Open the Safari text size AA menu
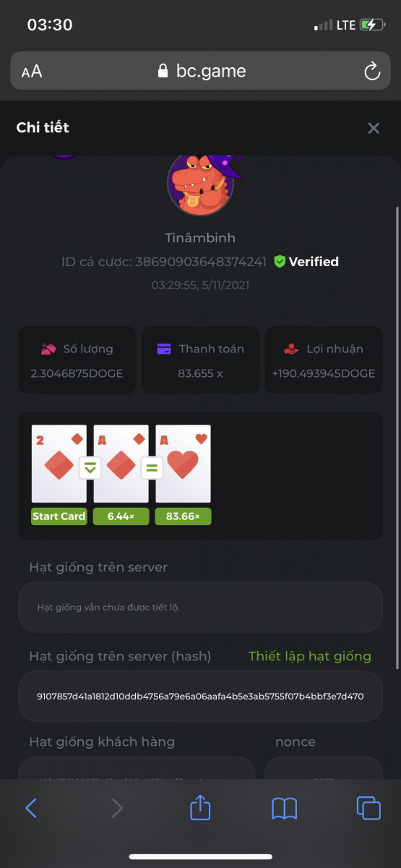 [32, 71]
